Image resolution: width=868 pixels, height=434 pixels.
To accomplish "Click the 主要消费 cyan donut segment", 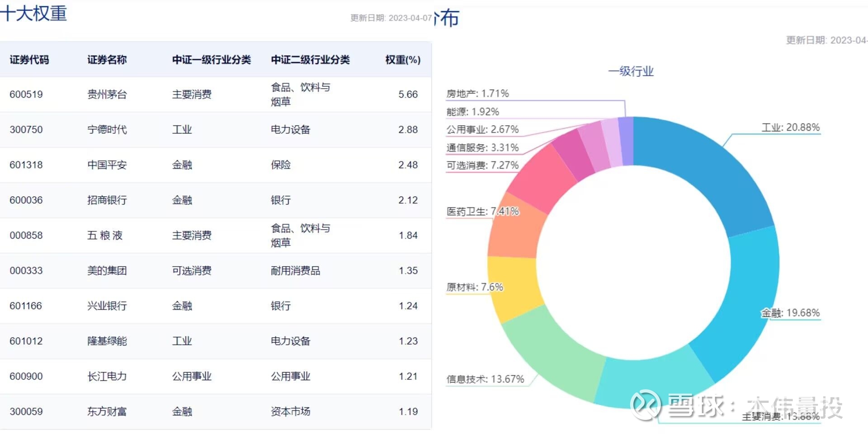I will click(x=653, y=383).
